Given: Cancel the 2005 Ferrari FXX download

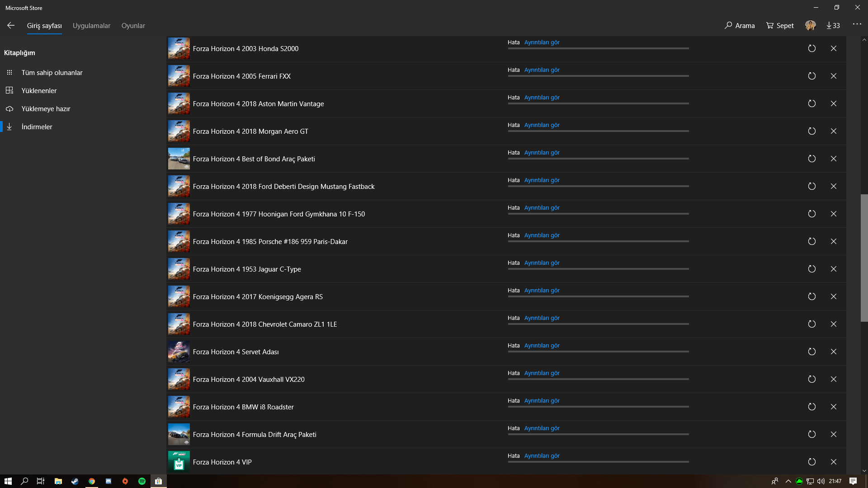Looking at the screenshot, I should (833, 76).
